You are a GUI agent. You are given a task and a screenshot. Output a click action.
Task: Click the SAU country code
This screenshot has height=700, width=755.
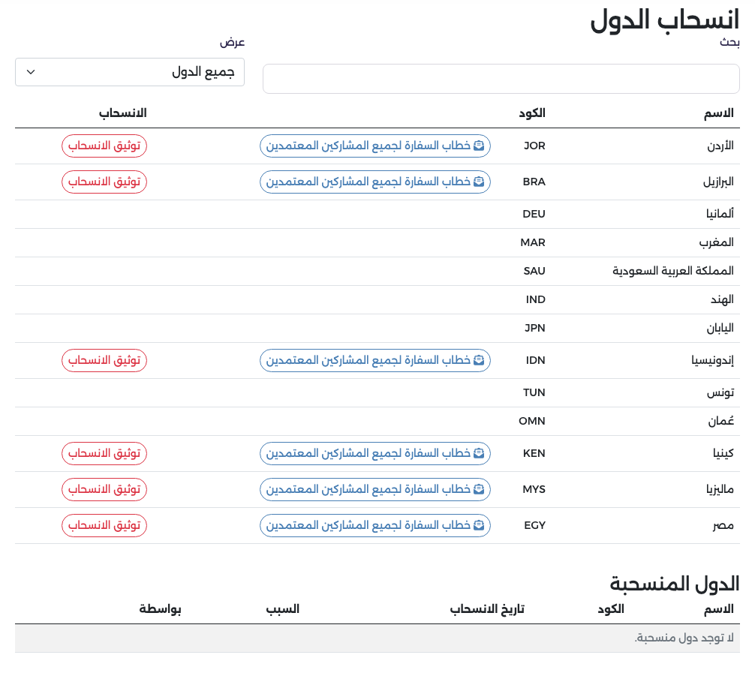(x=534, y=271)
